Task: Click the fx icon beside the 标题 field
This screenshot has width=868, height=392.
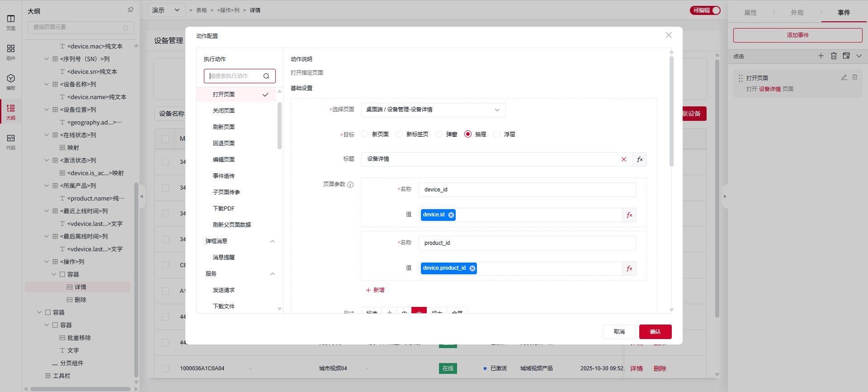Action: click(x=640, y=159)
